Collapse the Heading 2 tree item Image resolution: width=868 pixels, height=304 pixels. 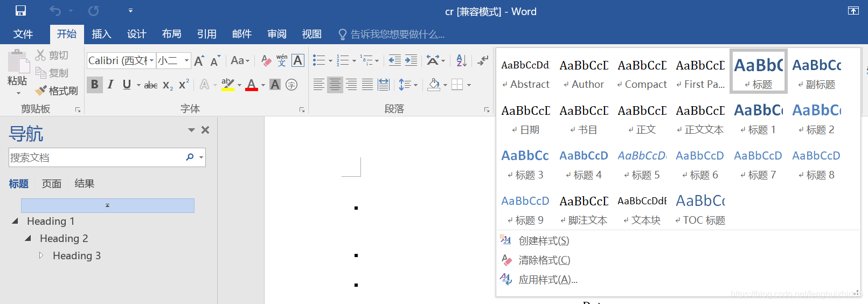coord(28,238)
